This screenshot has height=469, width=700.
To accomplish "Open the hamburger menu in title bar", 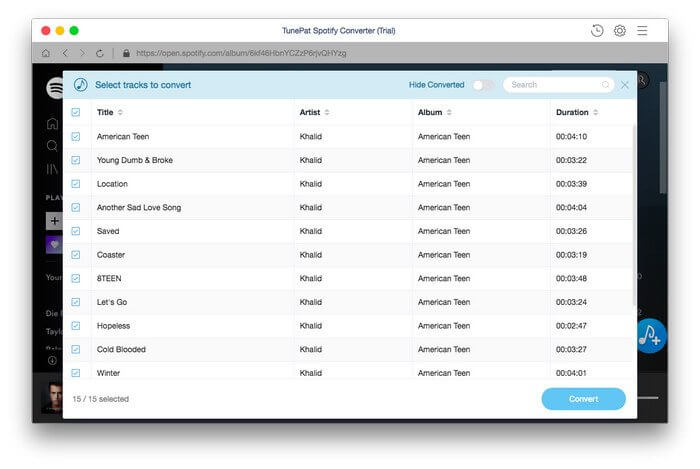I will tap(642, 31).
